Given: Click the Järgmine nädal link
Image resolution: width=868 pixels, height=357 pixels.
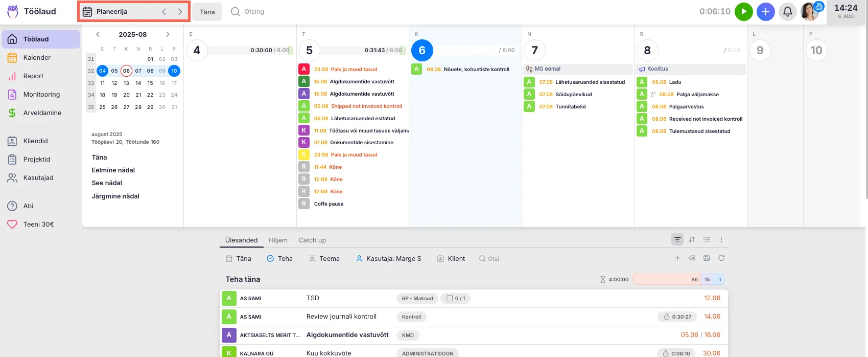Looking at the screenshot, I should [x=115, y=196].
